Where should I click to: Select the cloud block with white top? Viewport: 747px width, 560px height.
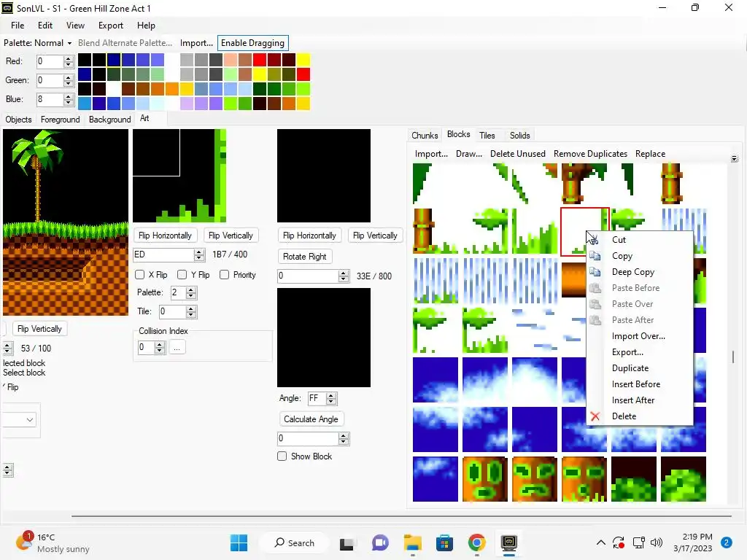535,380
